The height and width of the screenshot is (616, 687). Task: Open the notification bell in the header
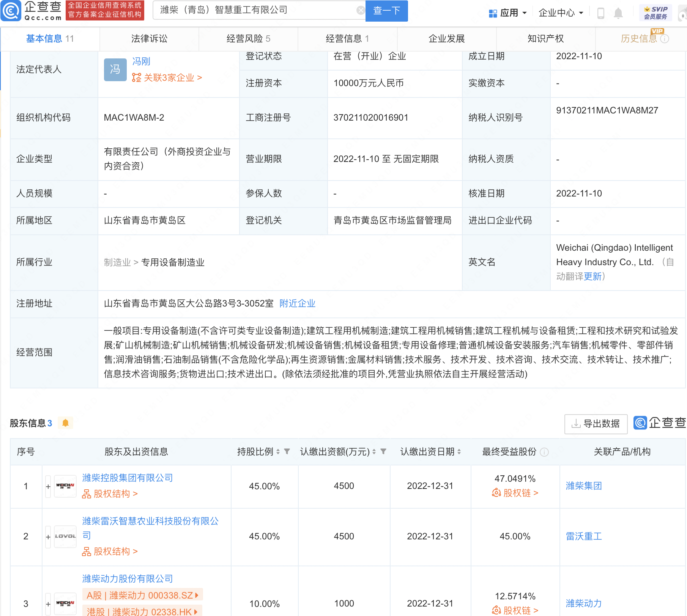click(x=618, y=13)
